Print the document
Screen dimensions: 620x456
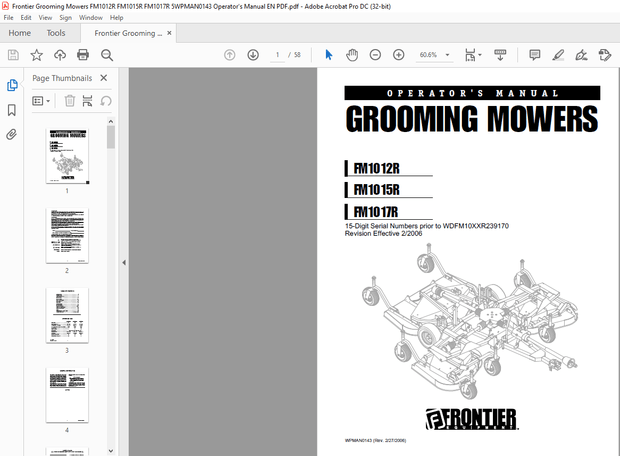pos(83,55)
